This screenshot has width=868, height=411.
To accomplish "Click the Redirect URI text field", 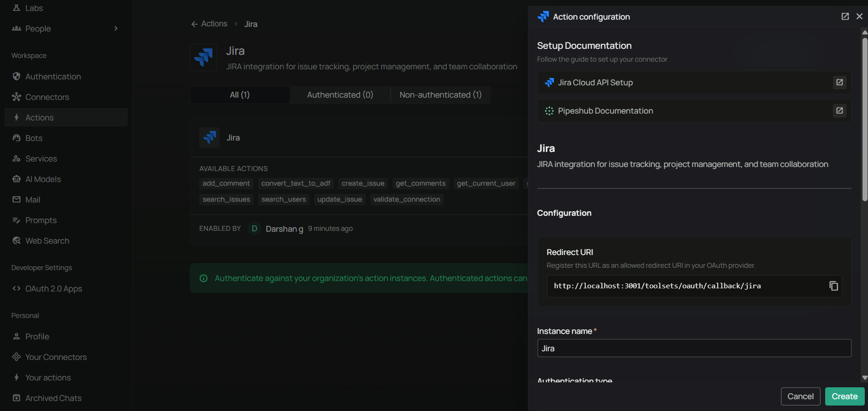I will coord(694,286).
